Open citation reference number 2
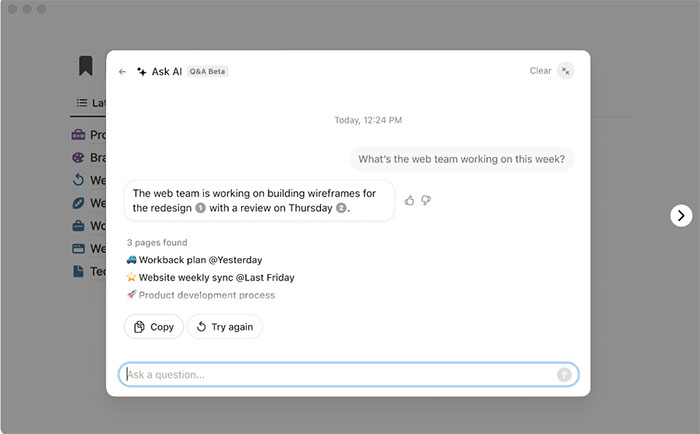Viewport: 700px width, 434px height. click(x=341, y=208)
